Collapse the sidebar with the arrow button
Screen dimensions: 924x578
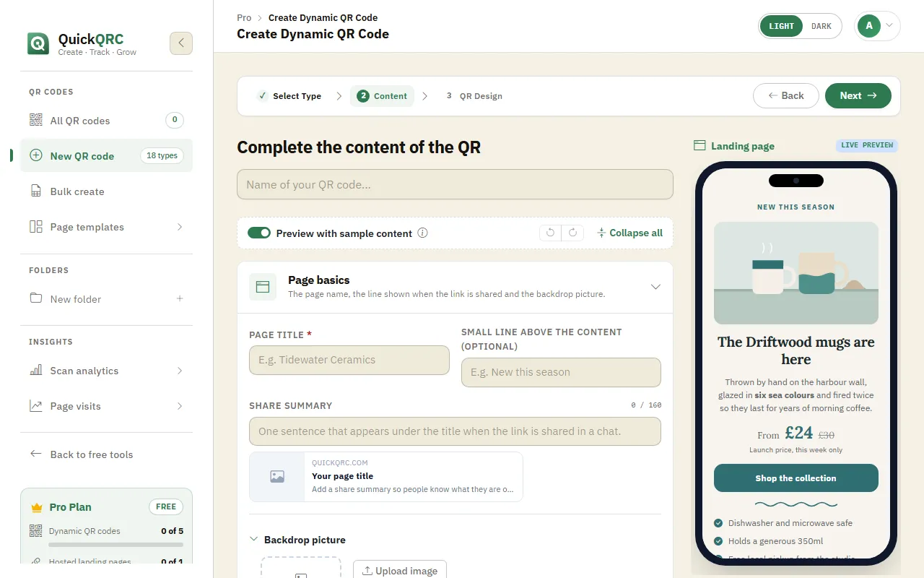(181, 43)
